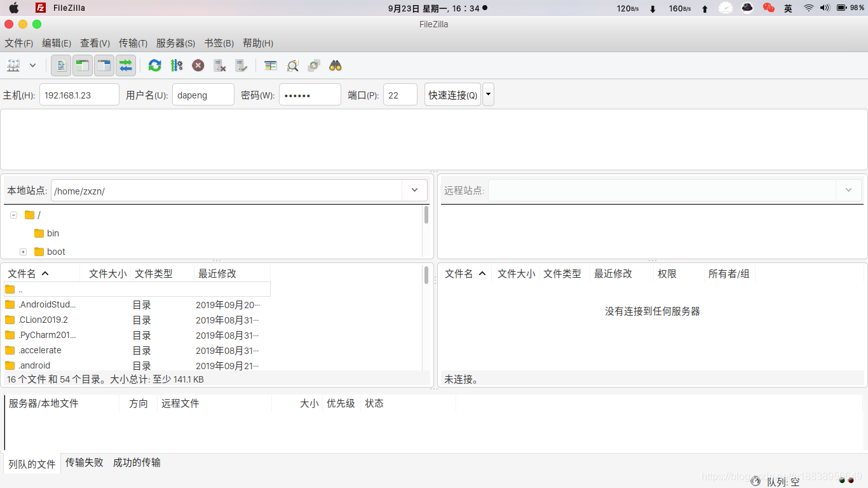Open the 传输(T) menu
This screenshot has height=488, width=868.
click(x=133, y=43)
